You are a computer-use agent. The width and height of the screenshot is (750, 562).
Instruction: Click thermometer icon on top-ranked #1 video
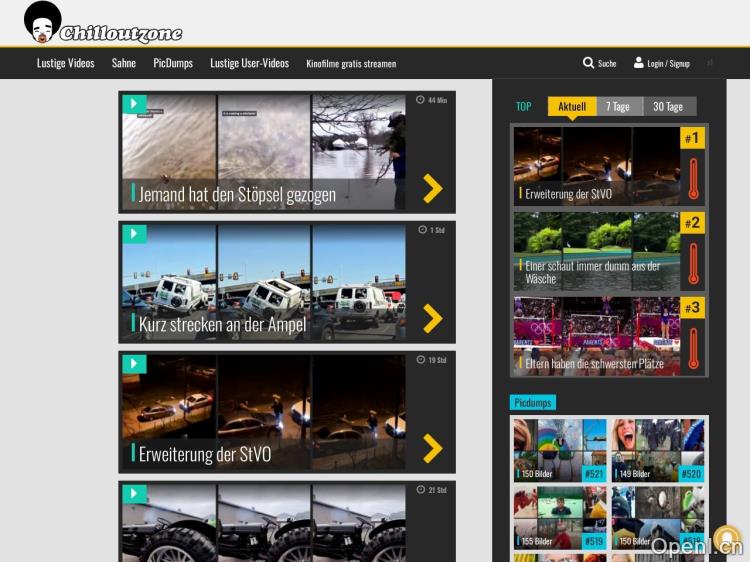(693, 178)
